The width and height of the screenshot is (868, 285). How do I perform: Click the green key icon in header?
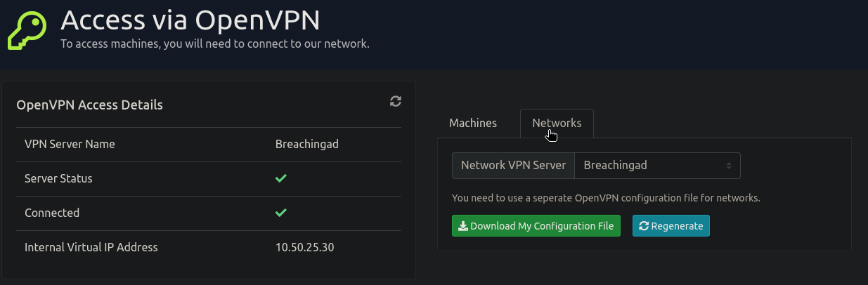27,29
